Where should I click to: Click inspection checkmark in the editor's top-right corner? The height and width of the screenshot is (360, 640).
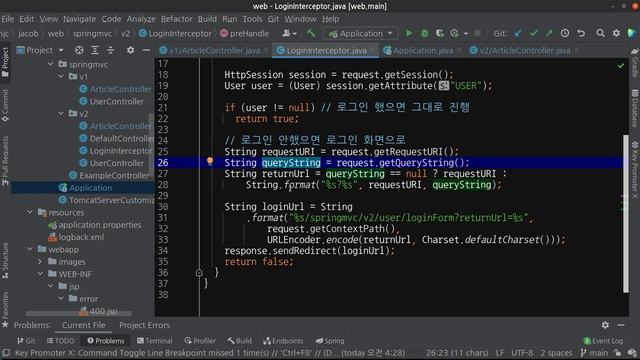tap(621, 66)
